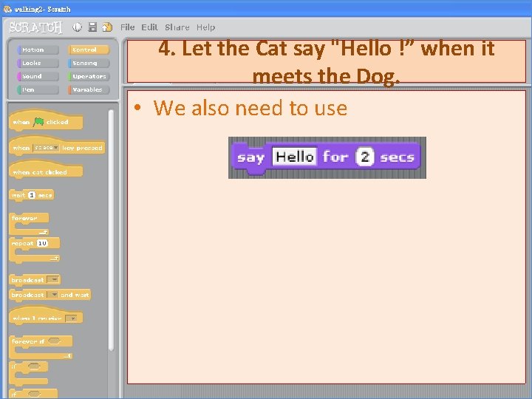Open the 'broadcast and wait' message dropdown

point(52,295)
